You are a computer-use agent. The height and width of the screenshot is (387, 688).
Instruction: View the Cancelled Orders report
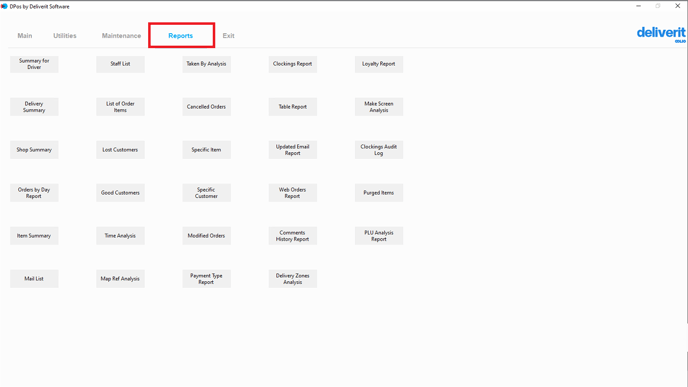pos(206,107)
